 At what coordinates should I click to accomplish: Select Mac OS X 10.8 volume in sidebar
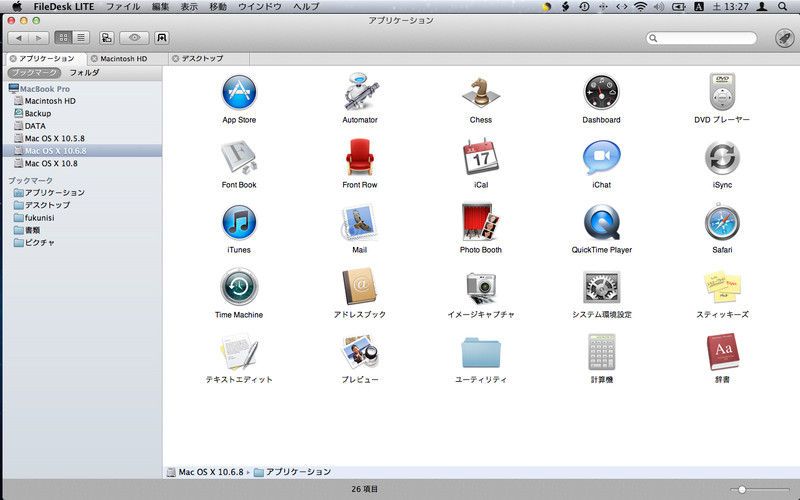pyautogui.click(x=50, y=163)
